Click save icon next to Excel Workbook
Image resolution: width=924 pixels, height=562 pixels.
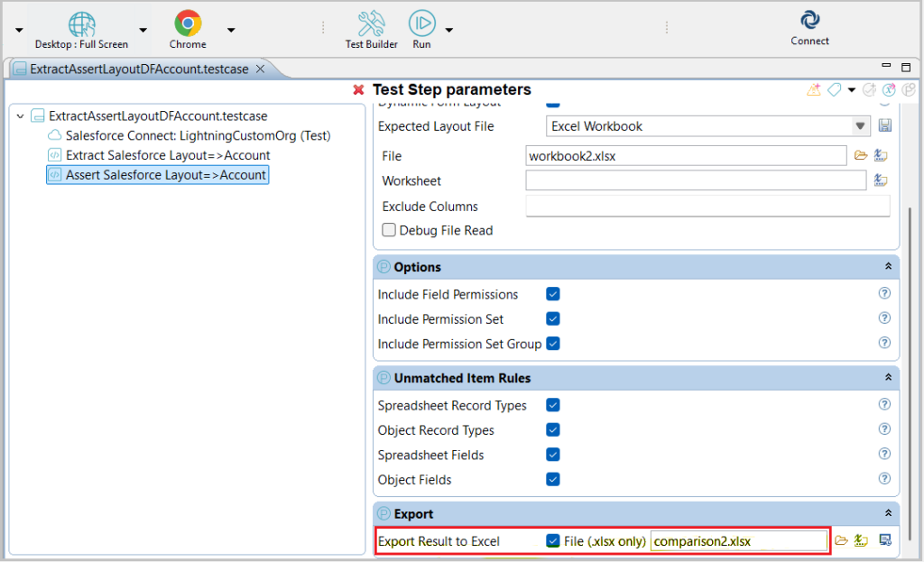click(884, 126)
